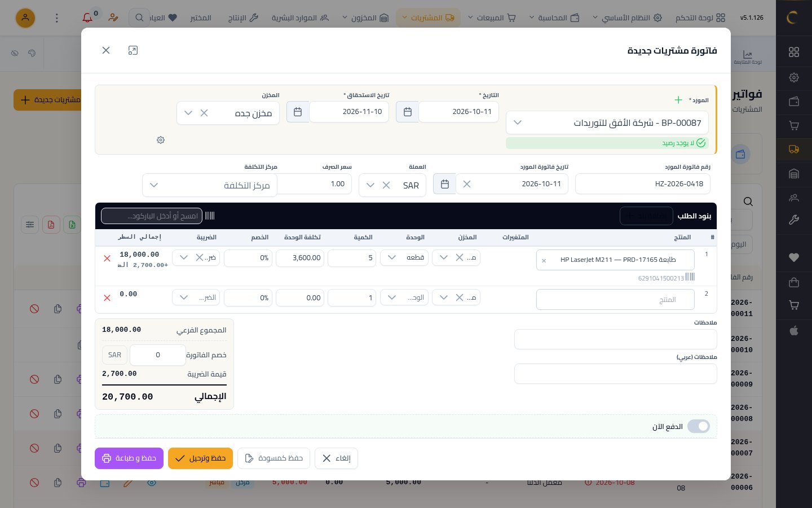This screenshot has height=508, width=812.
Task: Open the supplier dropdown showing BP-00087
Action: [x=607, y=123]
